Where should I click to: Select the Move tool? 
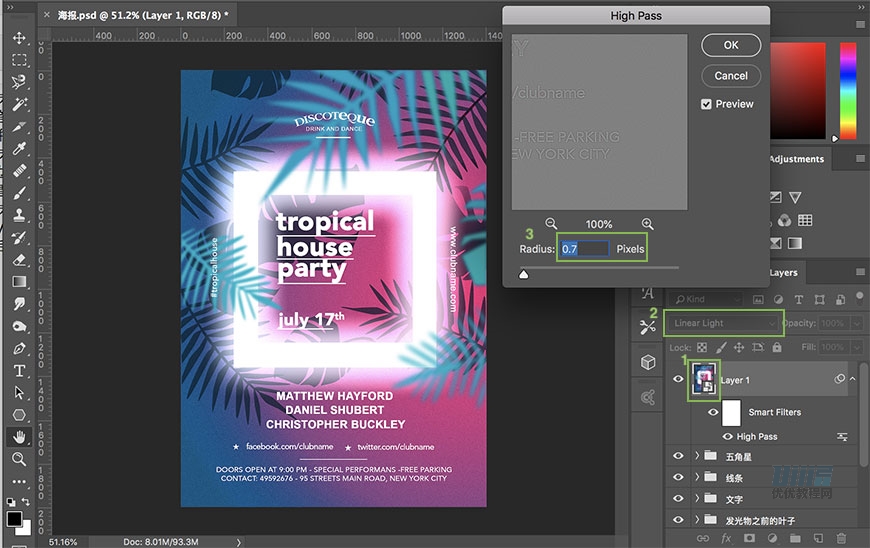19,38
